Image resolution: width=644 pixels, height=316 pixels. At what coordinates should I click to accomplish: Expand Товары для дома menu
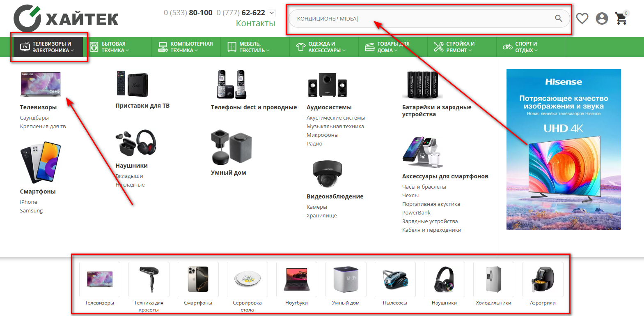tap(393, 47)
